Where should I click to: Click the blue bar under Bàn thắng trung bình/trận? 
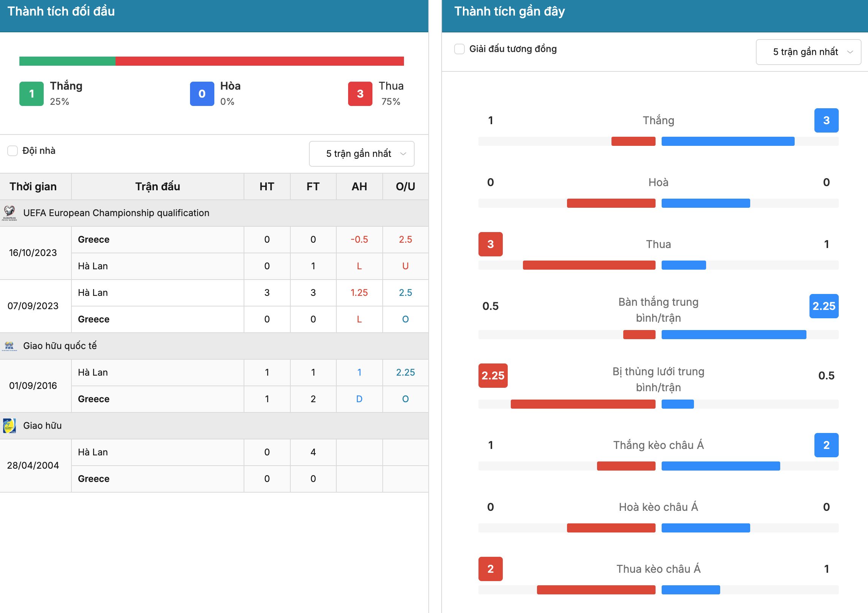coord(734,335)
